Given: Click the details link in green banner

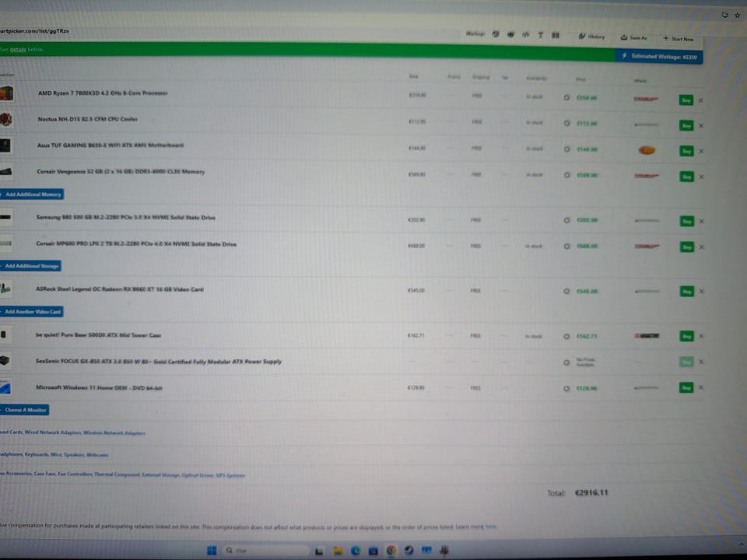Looking at the screenshot, I should pos(18,50).
